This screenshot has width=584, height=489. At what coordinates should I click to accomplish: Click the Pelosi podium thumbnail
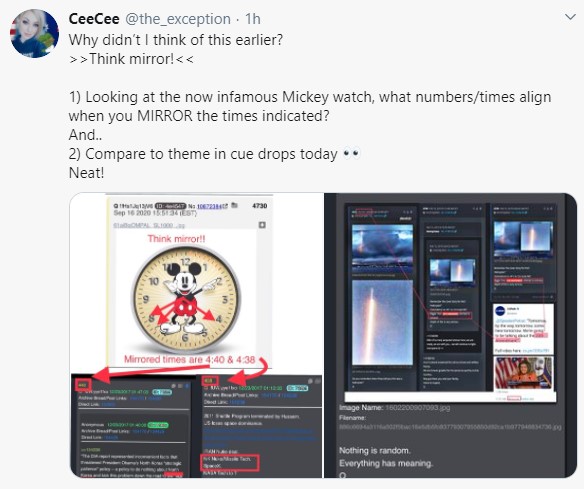523,373
